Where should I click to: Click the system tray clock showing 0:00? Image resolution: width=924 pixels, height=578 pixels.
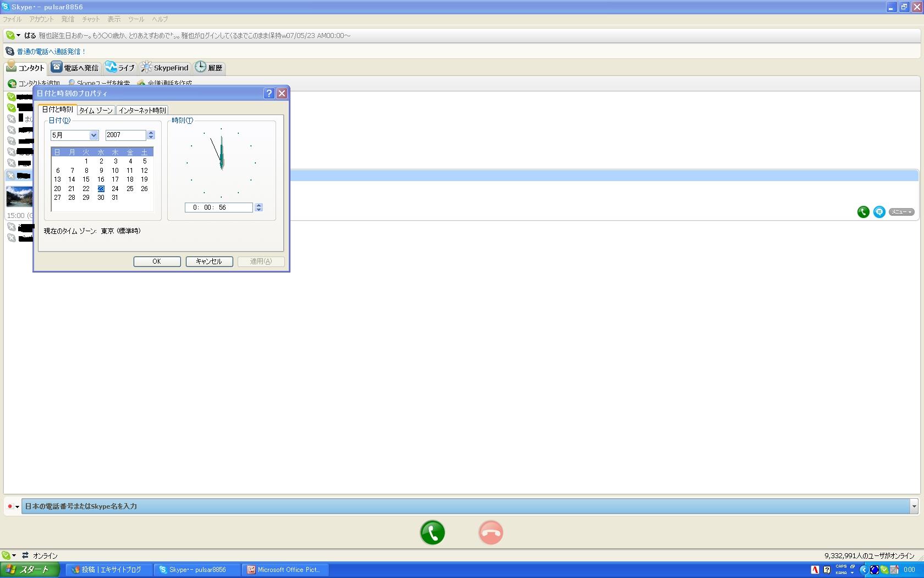(x=910, y=570)
